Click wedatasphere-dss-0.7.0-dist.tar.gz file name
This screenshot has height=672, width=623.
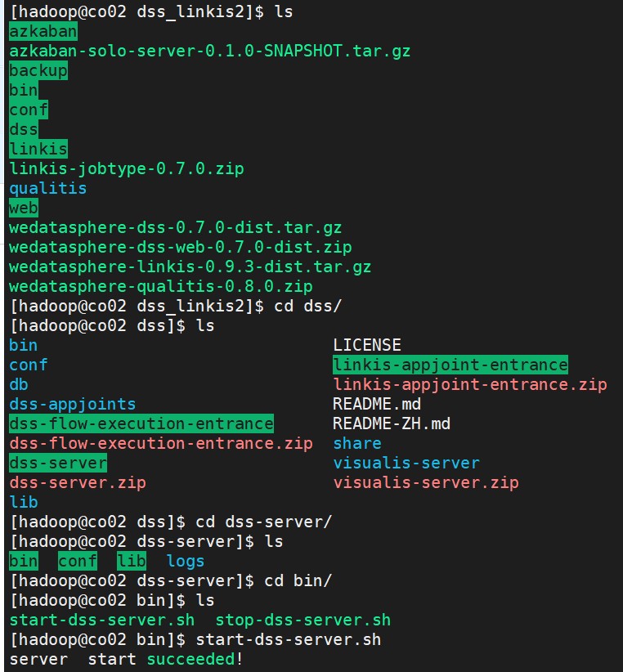(175, 227)
